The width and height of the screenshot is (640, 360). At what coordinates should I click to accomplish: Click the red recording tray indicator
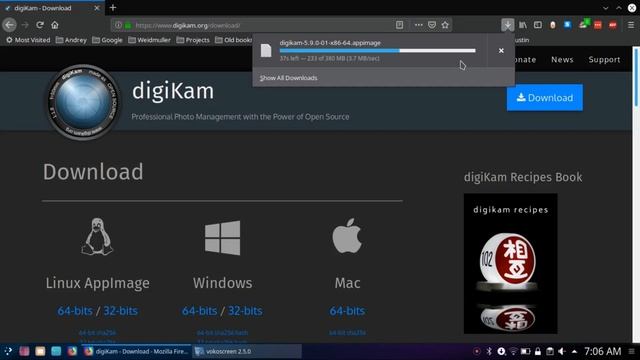coord(476,351)
